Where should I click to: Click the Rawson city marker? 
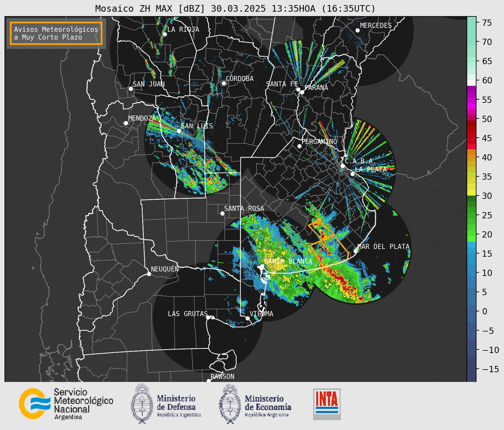click(209, 381)
